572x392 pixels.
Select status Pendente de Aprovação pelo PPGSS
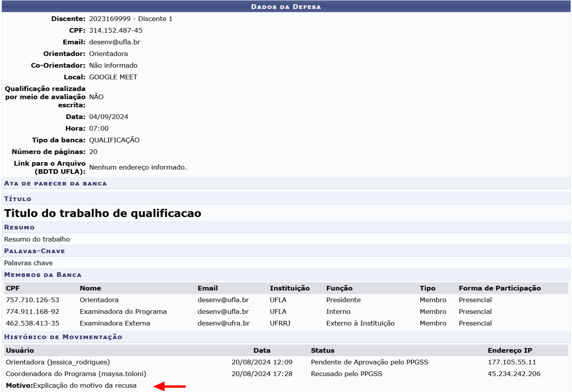[370, 362]
